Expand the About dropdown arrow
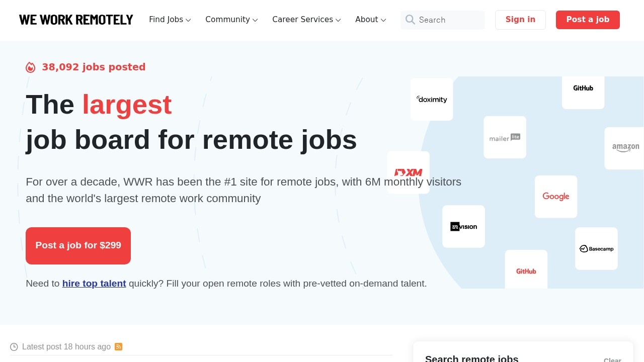The image size is (644, 362). click(384, 21)
